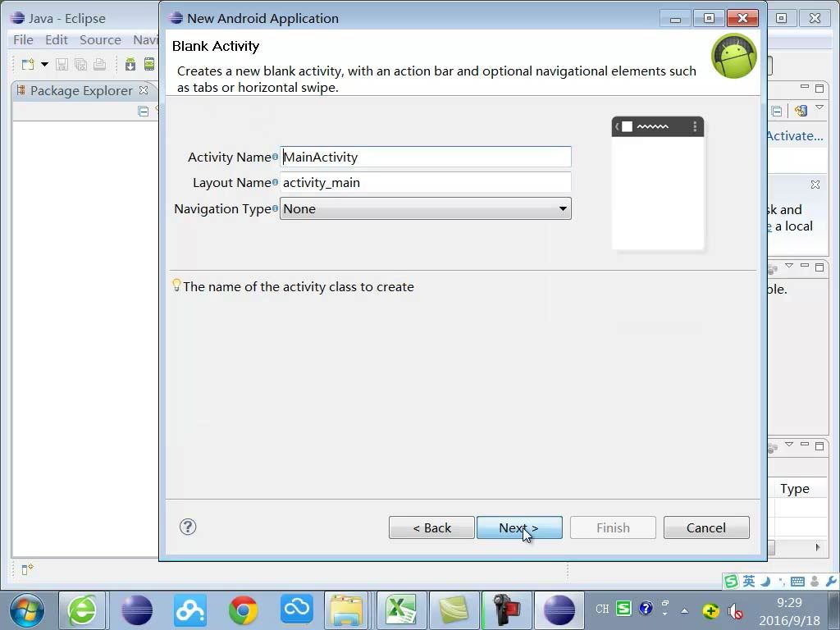Click the Layout Name info icon

275,183
